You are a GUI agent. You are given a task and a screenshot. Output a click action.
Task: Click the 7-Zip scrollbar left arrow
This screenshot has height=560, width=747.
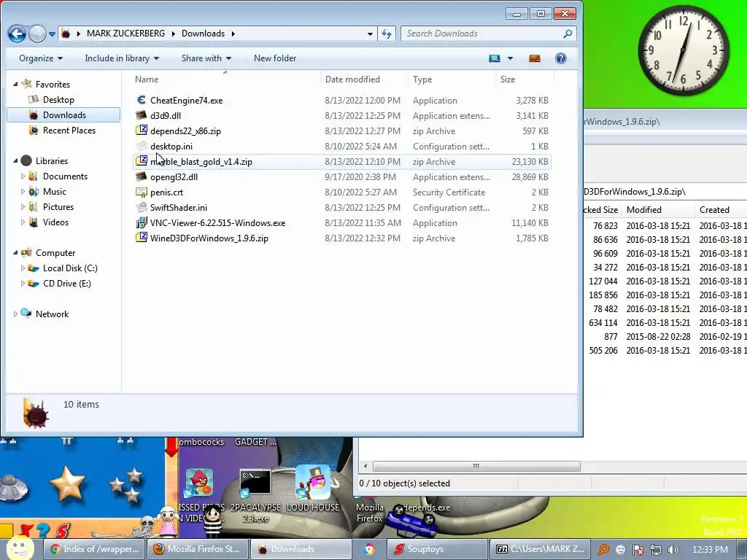[365, 466]
